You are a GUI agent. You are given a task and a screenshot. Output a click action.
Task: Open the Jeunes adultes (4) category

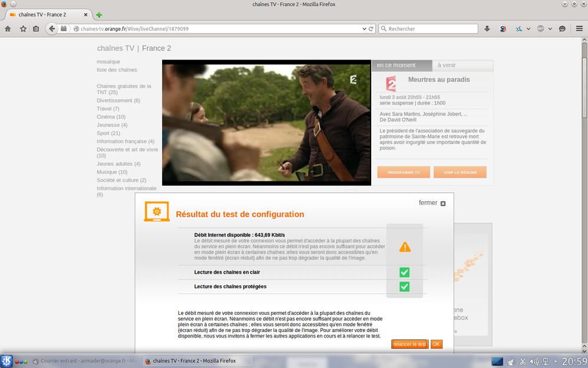pos(118,164)
